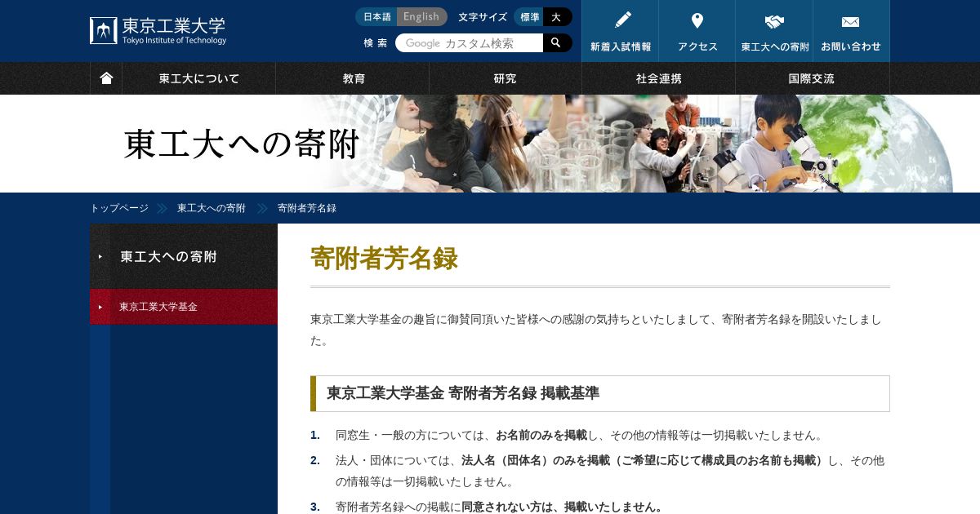Go to 東工大への寄附 breadcrumb

[x=212, y=208]
